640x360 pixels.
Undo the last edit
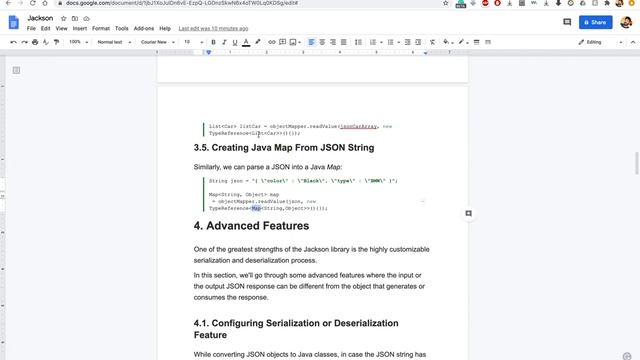13,42
